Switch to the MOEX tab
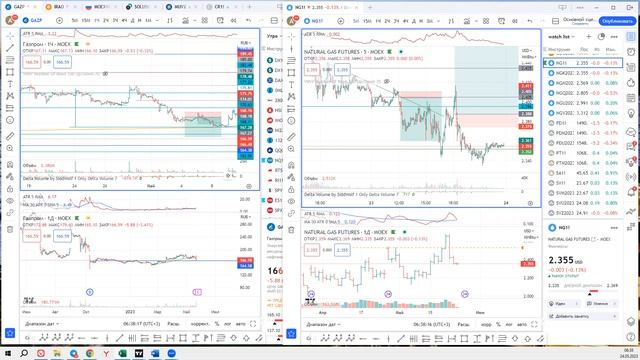The height and width of the screenshot is (360, 640). coord(100,7)
